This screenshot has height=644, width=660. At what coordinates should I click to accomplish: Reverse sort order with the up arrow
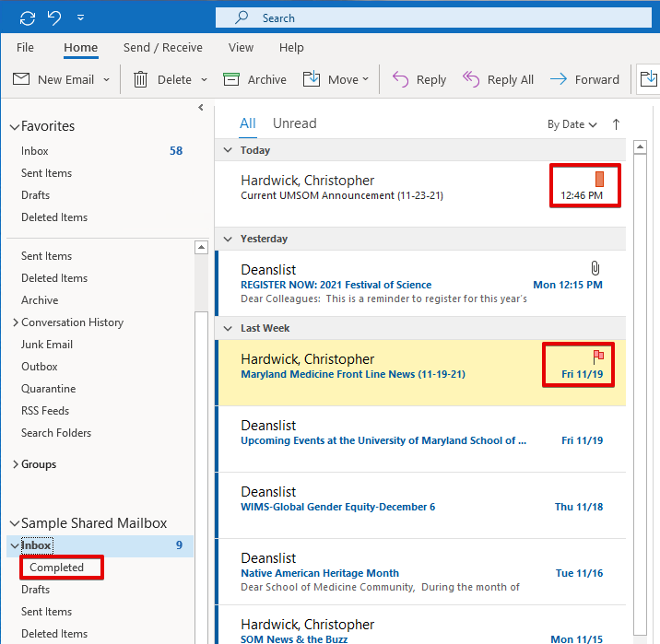pos(616,124)
